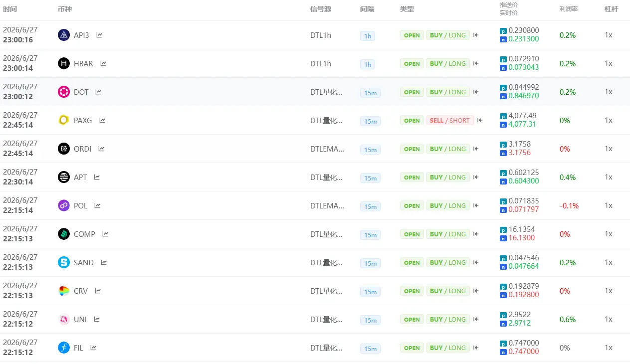Click the real-time price 2.9712 for UNI
Image resolution: width=630 pixels, height=364 pixels.
click(x=520, y=324)
